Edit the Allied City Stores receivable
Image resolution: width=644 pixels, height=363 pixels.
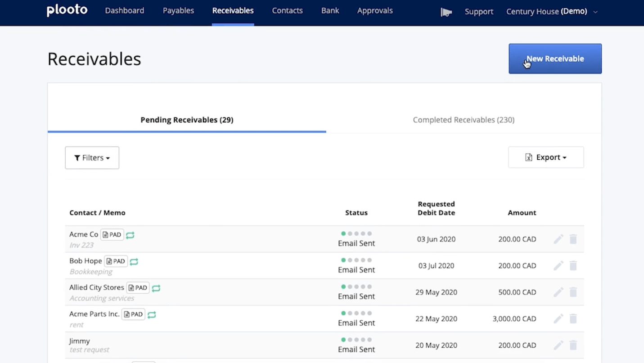558,292
